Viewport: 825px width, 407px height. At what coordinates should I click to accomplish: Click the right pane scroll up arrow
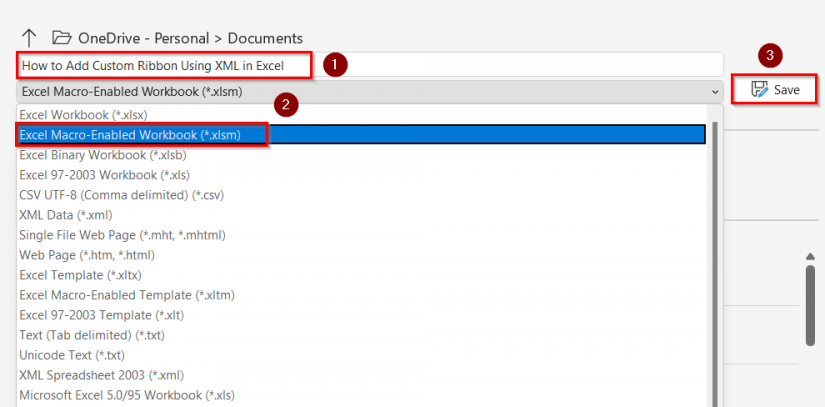click(810, 256)
